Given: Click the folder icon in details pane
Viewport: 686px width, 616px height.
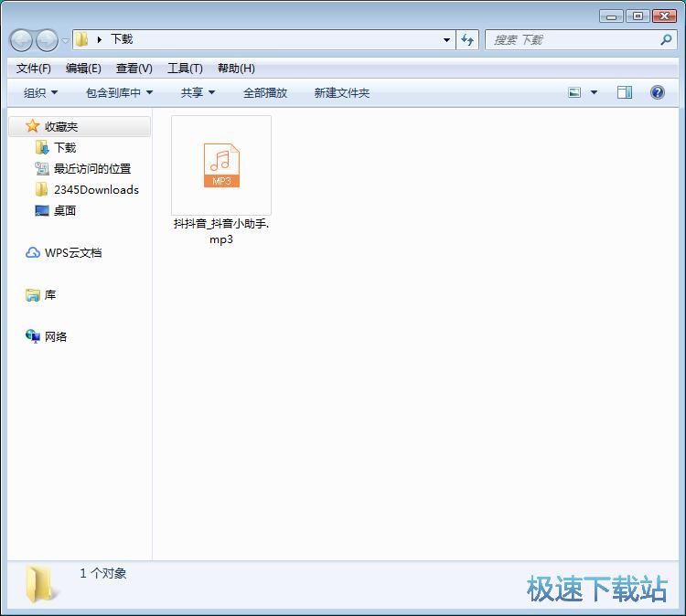Looking at the screenshot, I should [x=40, y=585].
